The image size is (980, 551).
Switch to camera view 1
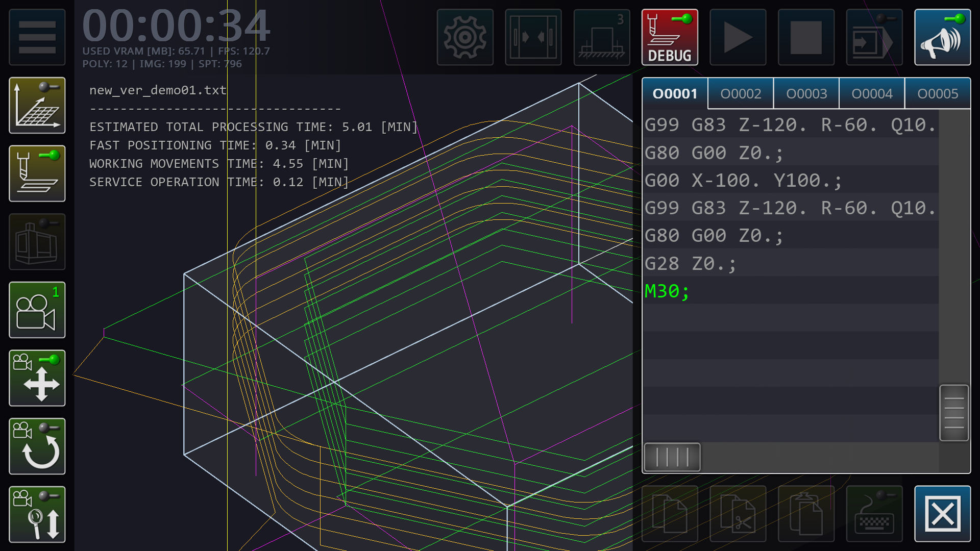pyautogui.click(x=37, y=310)
